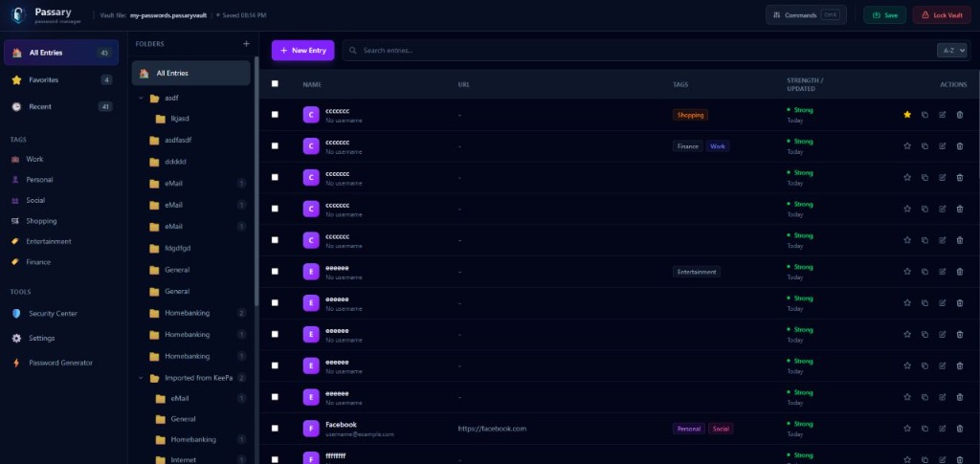Star the Facebook entry as favorite
The image size is (980, 464).
coord(907,429)
